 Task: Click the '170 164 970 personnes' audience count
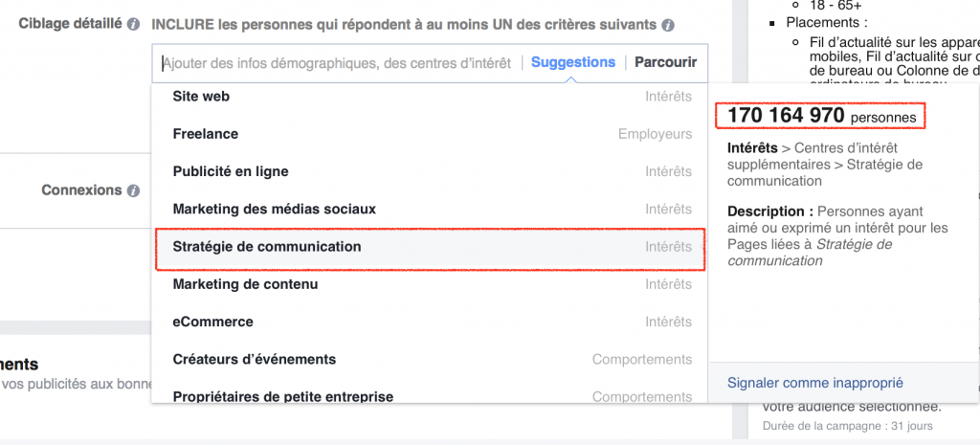click(822, 116)
